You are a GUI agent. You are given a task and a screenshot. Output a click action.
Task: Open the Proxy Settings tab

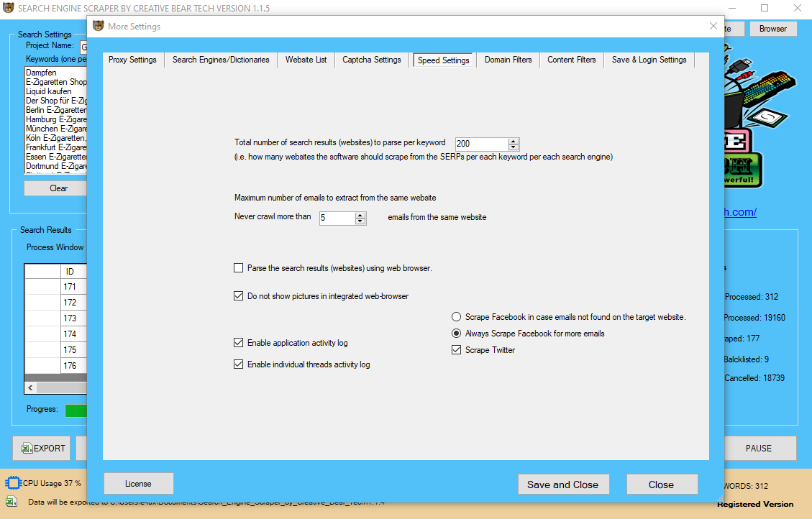point(132,60)
